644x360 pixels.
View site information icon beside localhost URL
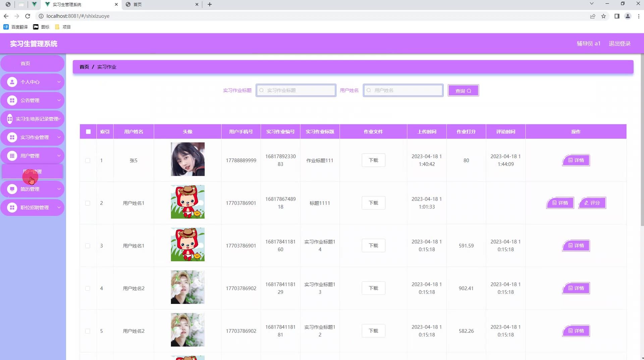point(41,16)
